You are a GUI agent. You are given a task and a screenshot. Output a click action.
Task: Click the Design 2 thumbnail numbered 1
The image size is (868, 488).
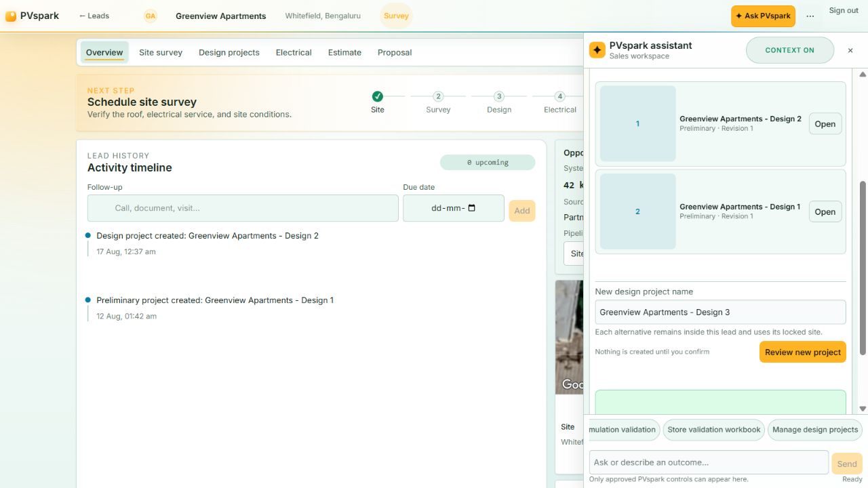638,123
